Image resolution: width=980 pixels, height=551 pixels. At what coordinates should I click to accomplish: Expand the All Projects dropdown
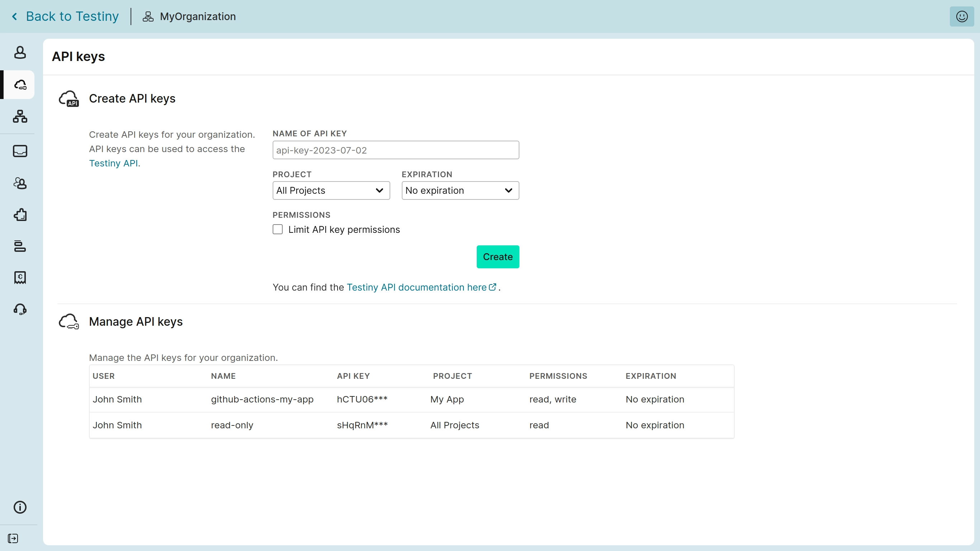point(331,190)
